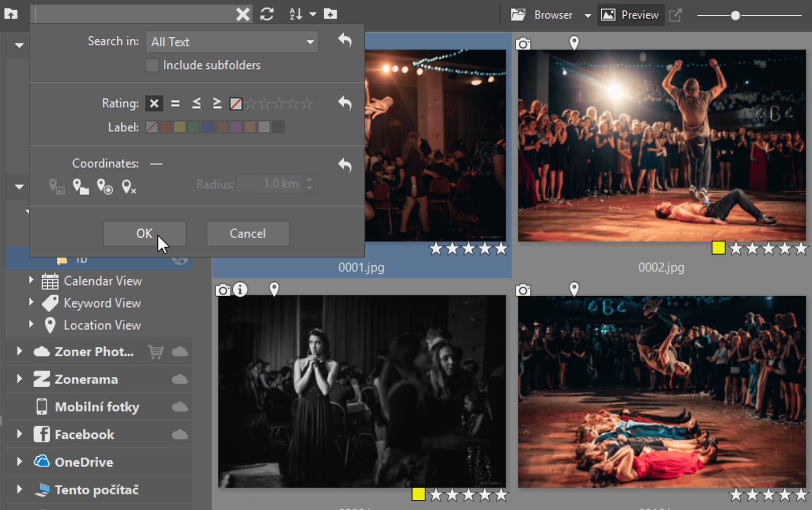812x510 pixels.
Task: Click the folder navigation icon at top left
Action: (11, 14)
